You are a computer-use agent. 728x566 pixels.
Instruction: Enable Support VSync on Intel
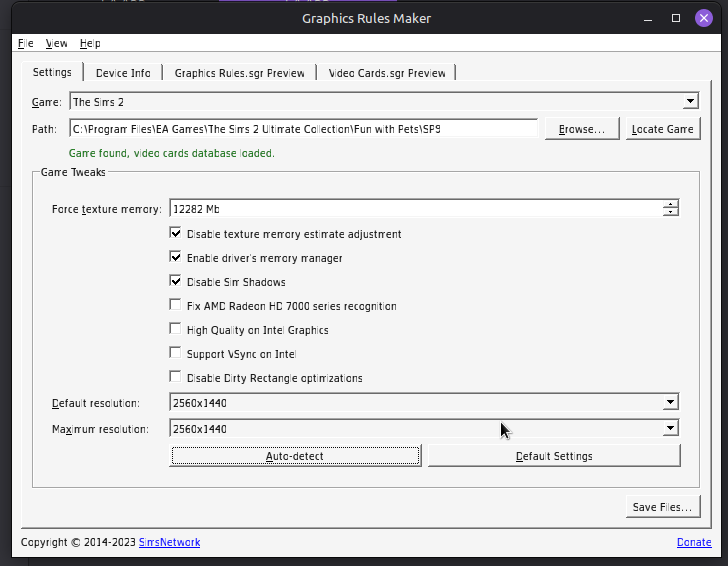[x=176, y=353]
